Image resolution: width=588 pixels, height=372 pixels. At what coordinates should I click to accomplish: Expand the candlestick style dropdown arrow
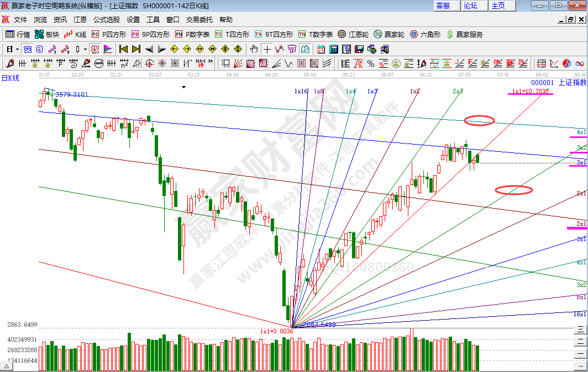[x=85, y=49]
